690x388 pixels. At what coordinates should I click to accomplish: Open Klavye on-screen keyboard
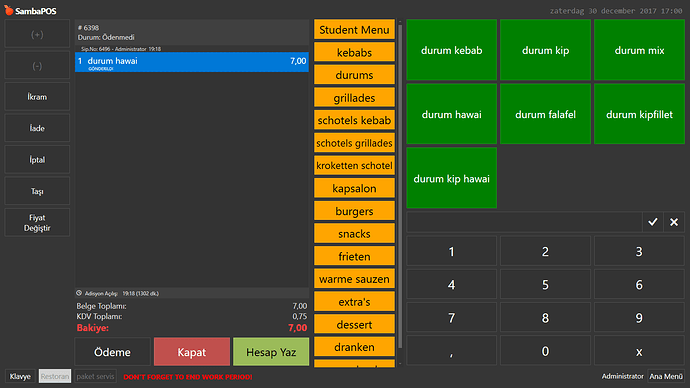(x=20, y=376)
